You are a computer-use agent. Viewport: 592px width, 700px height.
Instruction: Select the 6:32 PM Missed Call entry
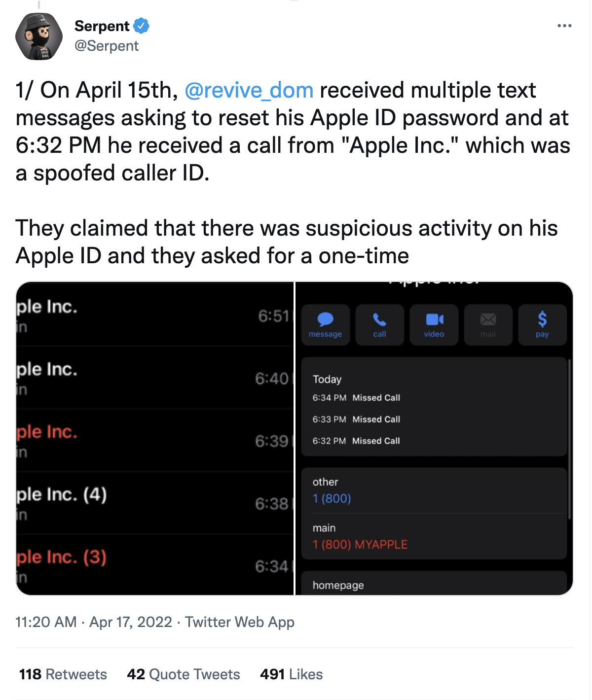click(357, 440)
